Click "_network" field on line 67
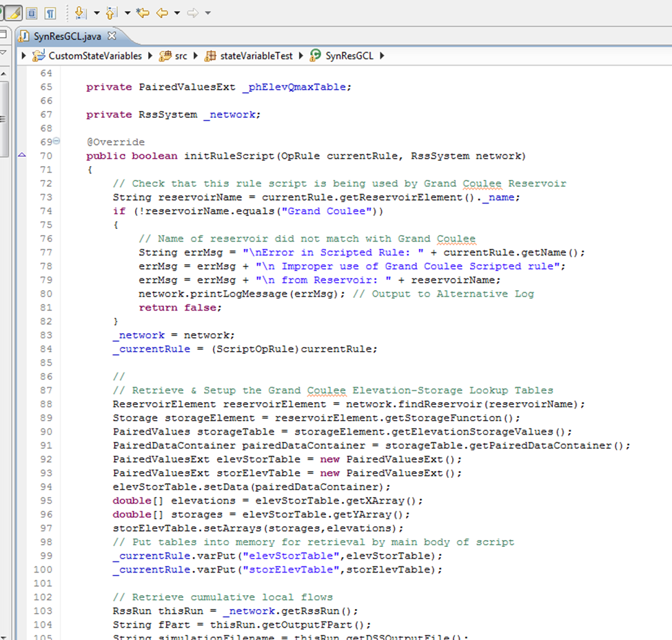Screen dimensions: 672x640 230,115
